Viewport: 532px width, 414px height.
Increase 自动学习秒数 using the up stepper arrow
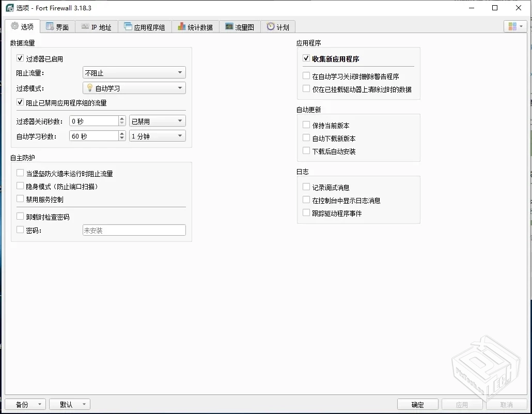(121, 133)
